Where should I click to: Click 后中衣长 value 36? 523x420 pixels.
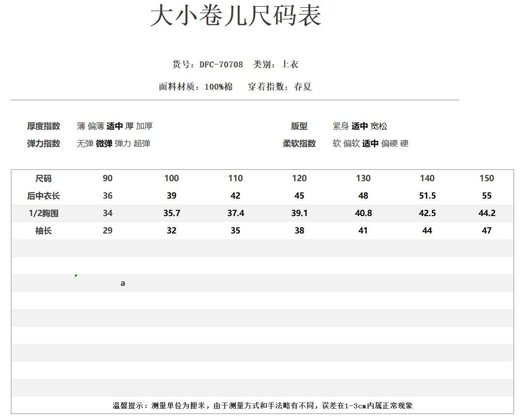pos(108,196)
